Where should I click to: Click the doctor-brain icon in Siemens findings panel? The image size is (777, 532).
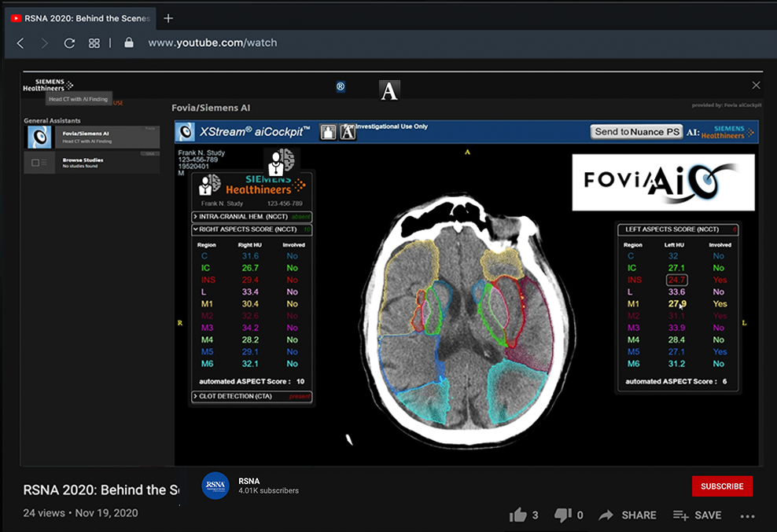(x=210, y=184)
